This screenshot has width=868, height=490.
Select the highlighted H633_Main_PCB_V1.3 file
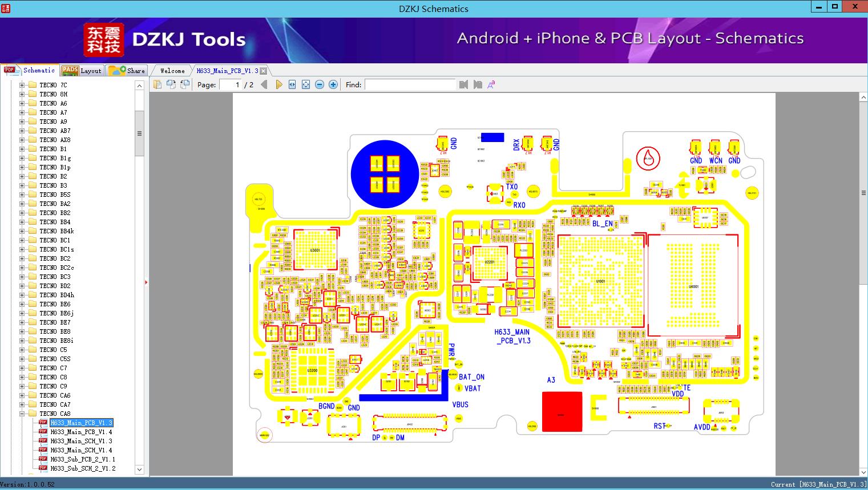click(81, 423)
